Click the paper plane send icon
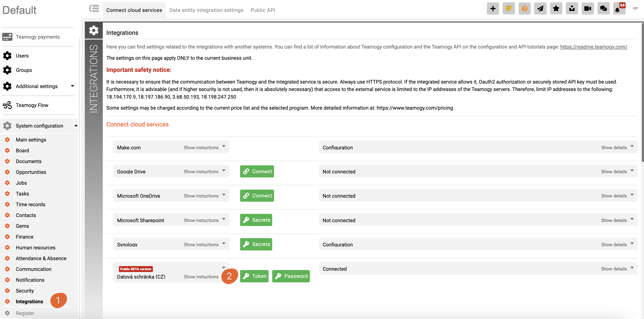The height and width of the screenshot is (319, 644). [540, 9]
